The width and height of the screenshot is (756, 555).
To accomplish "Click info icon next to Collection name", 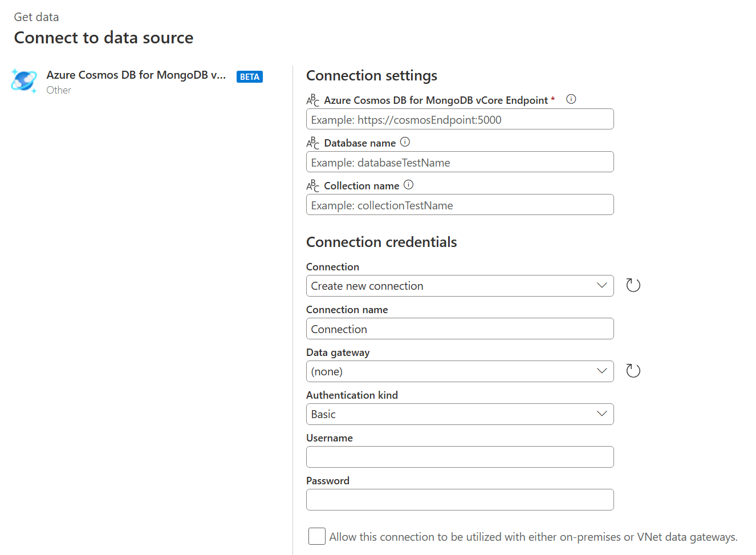I will coord(408,185).
